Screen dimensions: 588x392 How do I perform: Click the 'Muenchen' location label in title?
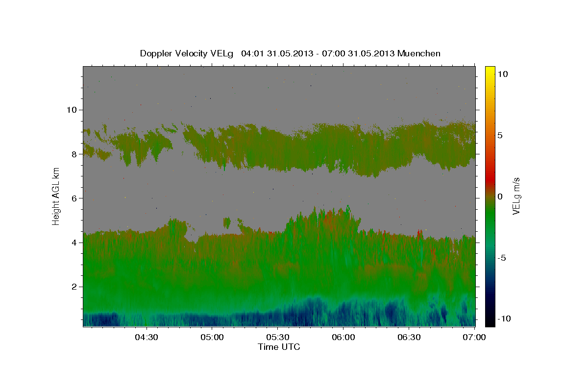tap(419, 53)
